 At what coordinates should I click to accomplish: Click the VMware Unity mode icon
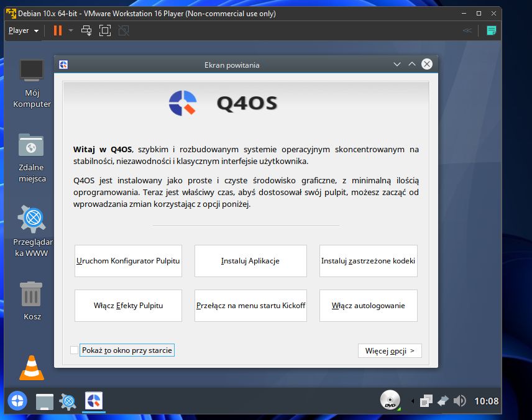pos(124,31)
